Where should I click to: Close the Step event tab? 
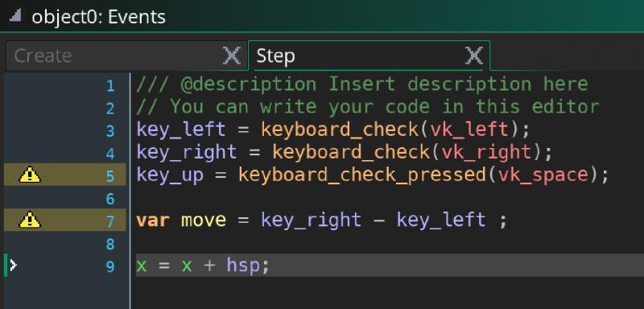(473, 56)
